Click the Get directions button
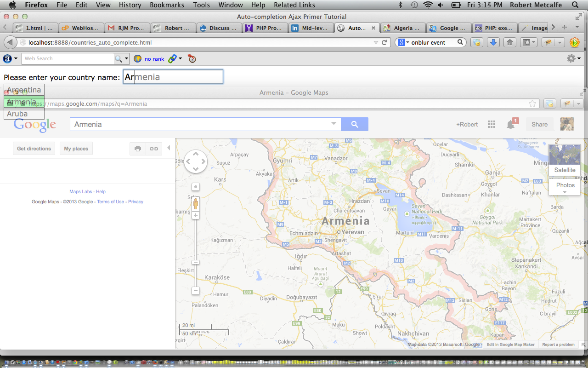 [34, 149]
